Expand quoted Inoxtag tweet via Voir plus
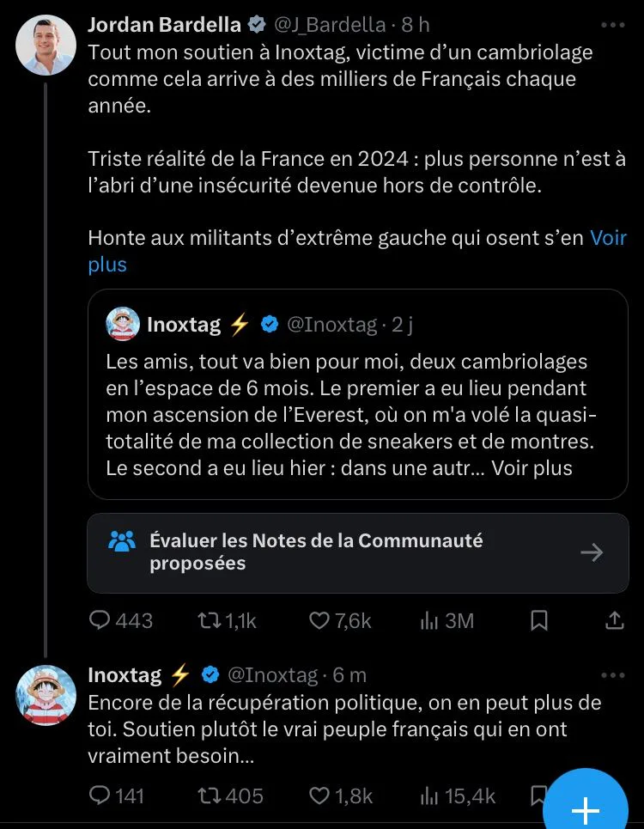Viewport: 644px width, 829px height. [532, 468]
